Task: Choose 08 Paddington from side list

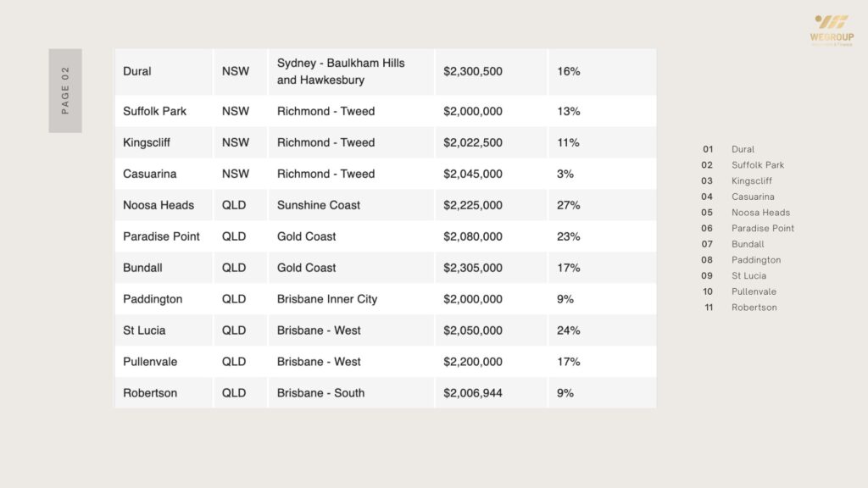Action: [756, 260]
